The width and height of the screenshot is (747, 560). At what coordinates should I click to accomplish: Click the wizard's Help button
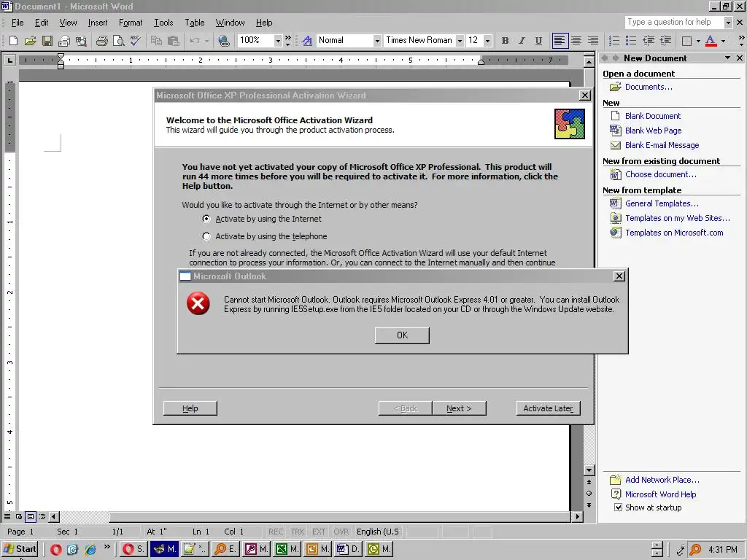190,408
